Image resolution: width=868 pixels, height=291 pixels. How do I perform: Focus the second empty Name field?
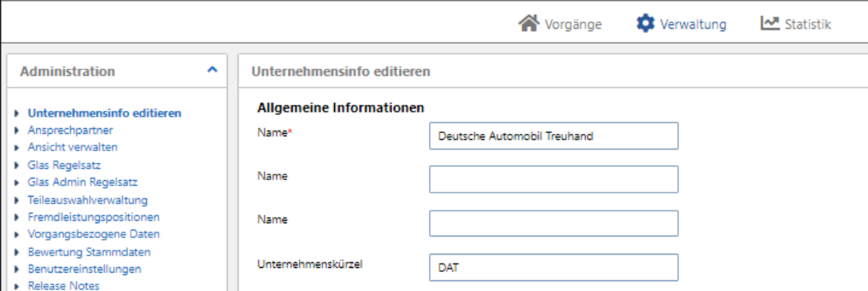(554, 179)
